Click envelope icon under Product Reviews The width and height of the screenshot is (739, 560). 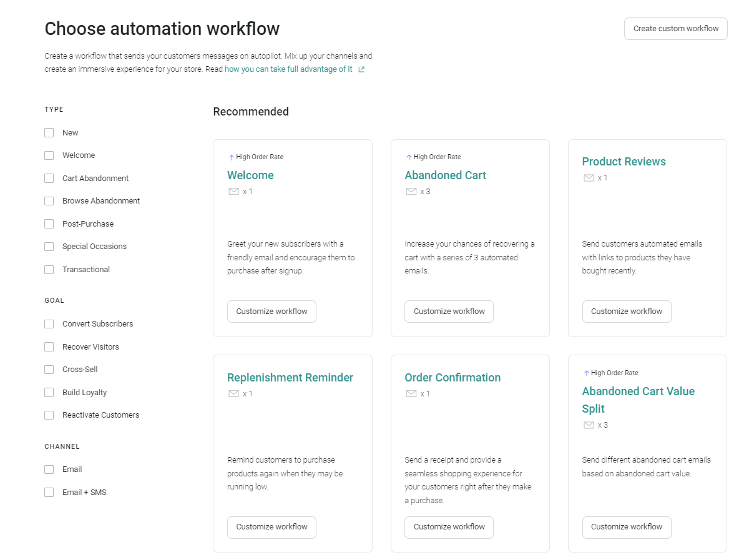(588, 178)
